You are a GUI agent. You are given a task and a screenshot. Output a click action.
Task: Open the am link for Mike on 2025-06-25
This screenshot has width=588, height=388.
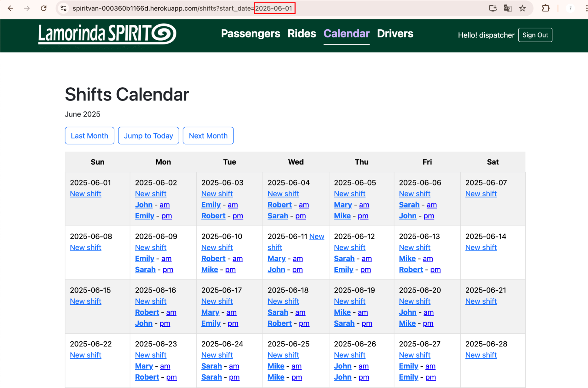[x=297, y=366]
